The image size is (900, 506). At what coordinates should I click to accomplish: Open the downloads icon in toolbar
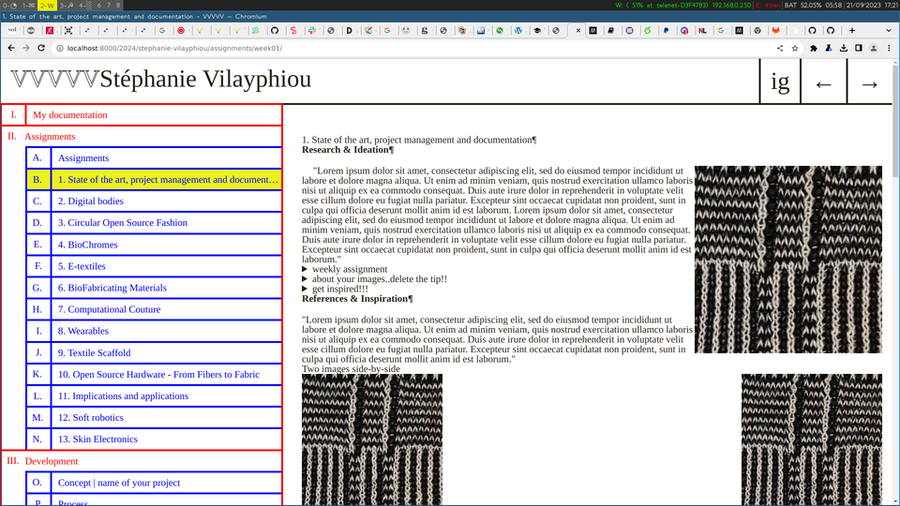844,48
